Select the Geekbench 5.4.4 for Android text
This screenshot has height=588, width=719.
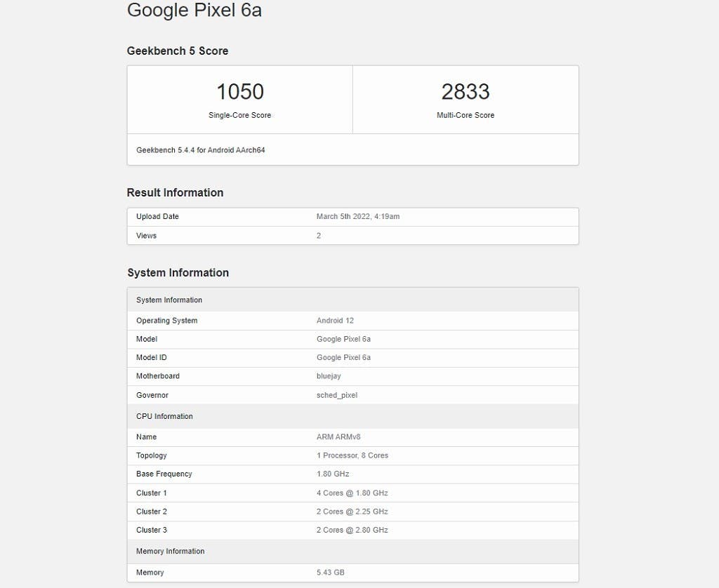coord(200,150)
